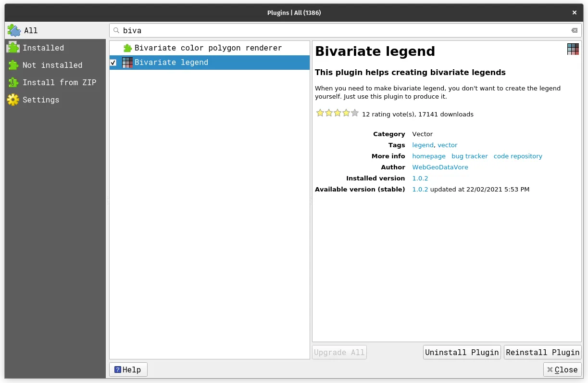Click the Bivariate legend icon in details panel
The width and height of the screenshot is (588, 383).
[x=572, y=49]
